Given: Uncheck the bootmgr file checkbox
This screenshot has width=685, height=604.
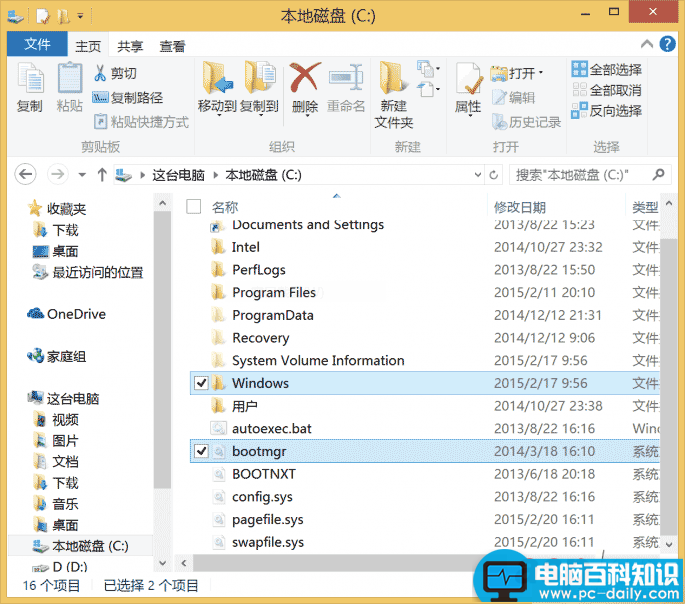Looking at the screenshot, I should coord(201,451).
